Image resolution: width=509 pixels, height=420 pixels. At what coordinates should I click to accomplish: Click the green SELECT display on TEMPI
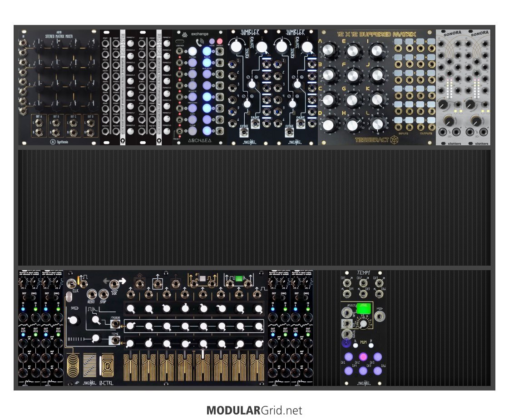364,308
